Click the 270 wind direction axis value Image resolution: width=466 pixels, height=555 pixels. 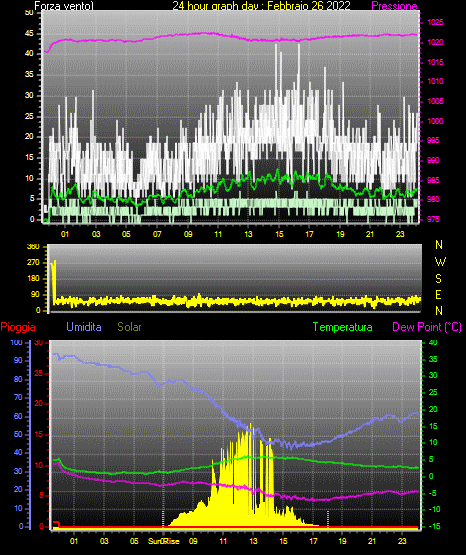pyautogui.click(x=33, y=263)
